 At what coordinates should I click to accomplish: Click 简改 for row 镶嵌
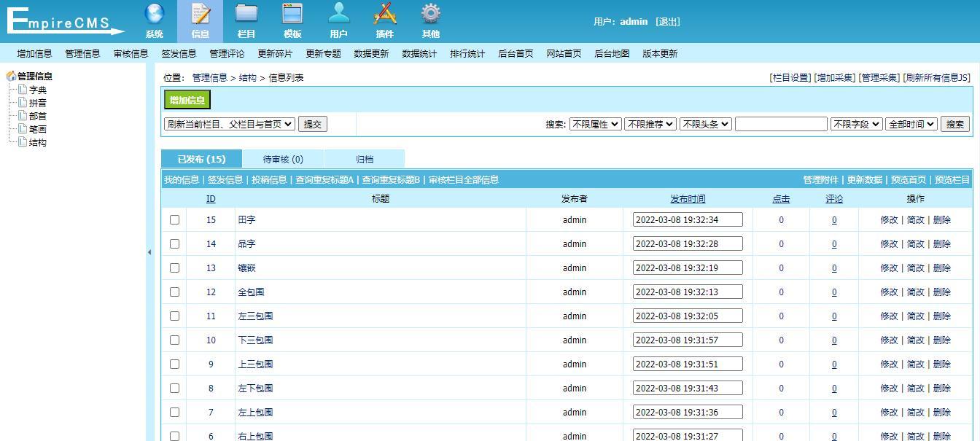click(915, 268)
